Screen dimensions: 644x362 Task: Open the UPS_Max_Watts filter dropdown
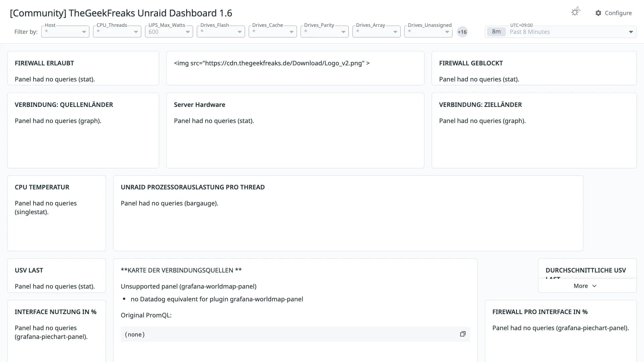169,32
